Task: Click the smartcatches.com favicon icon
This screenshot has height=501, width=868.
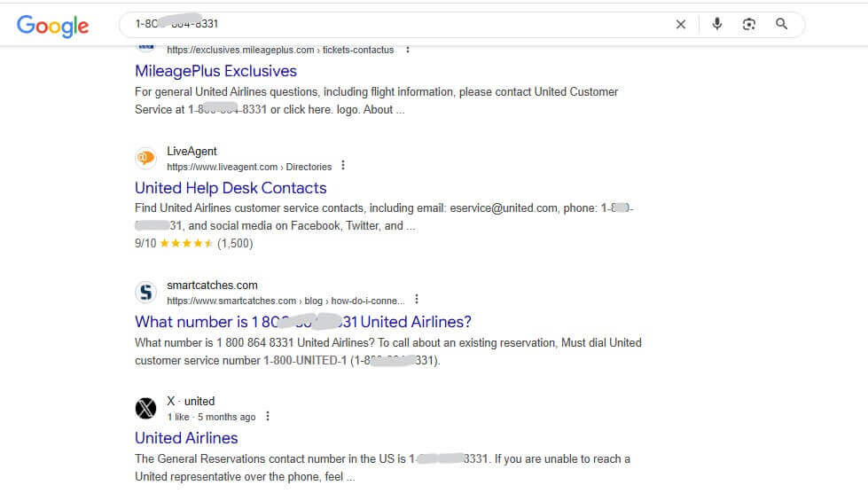Action: (146, 292)
